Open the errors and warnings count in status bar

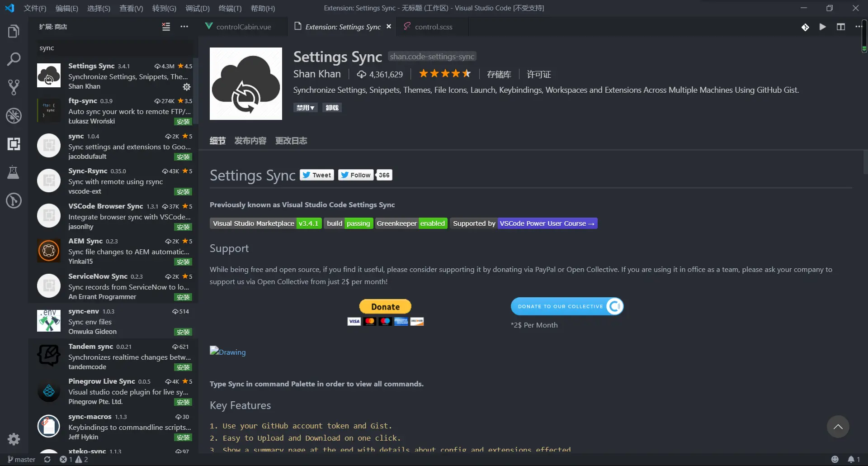pos(74,459)
